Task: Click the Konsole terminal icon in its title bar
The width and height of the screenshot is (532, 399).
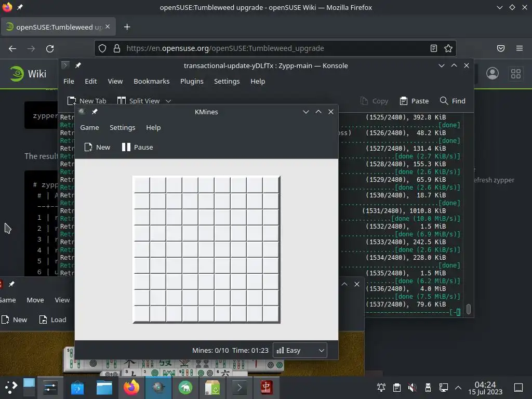Action: point(65,65)
